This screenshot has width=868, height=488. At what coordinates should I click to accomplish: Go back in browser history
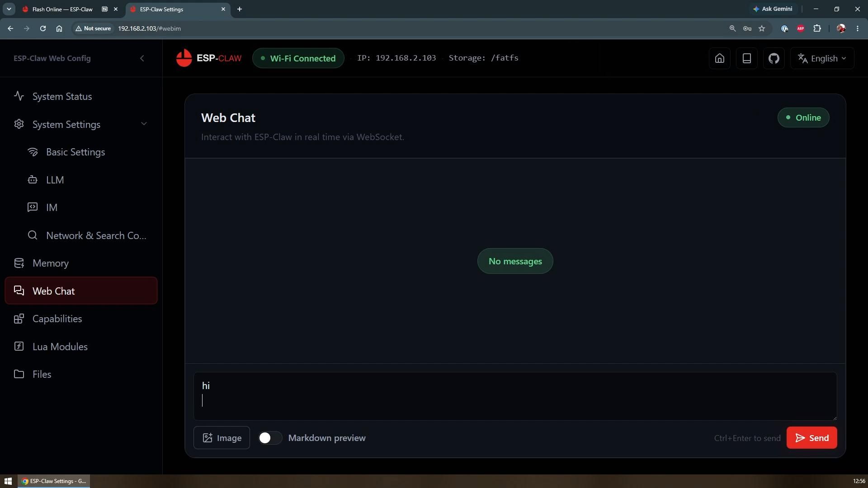[10, 28]
